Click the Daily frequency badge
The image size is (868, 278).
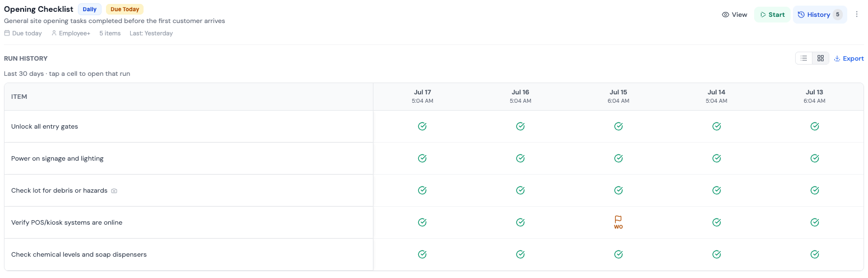(x=90, y=9)
